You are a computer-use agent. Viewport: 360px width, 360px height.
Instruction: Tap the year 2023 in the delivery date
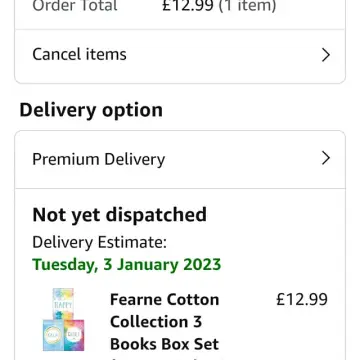[202, 265]
